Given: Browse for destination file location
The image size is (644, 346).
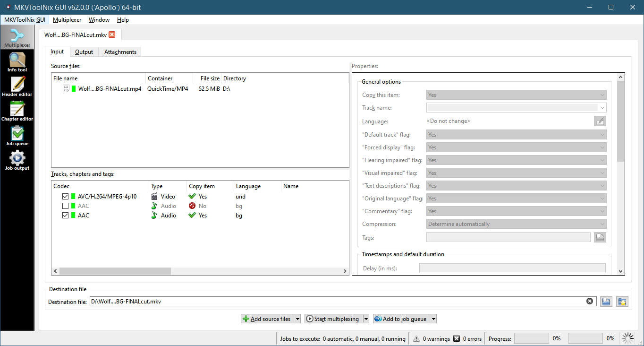Looking at the screenshot, I should pyautogui.click(x=606, y=302).
